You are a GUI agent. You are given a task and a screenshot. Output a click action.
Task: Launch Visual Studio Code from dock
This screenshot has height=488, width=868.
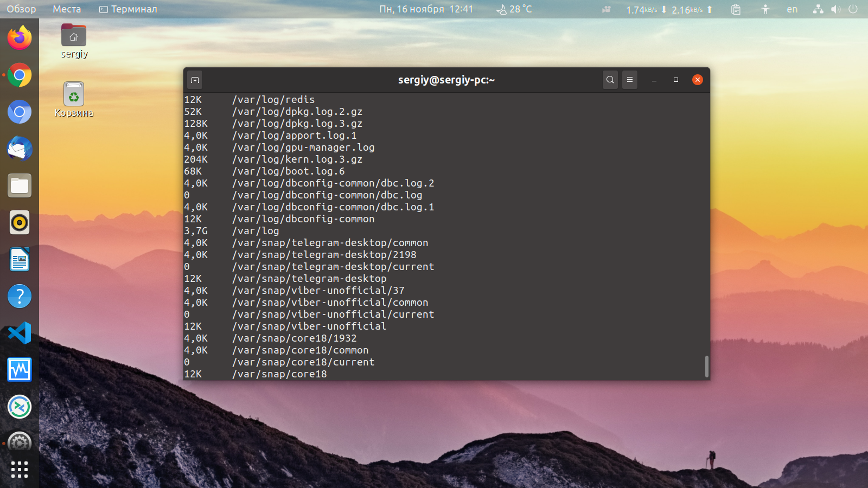20,333
